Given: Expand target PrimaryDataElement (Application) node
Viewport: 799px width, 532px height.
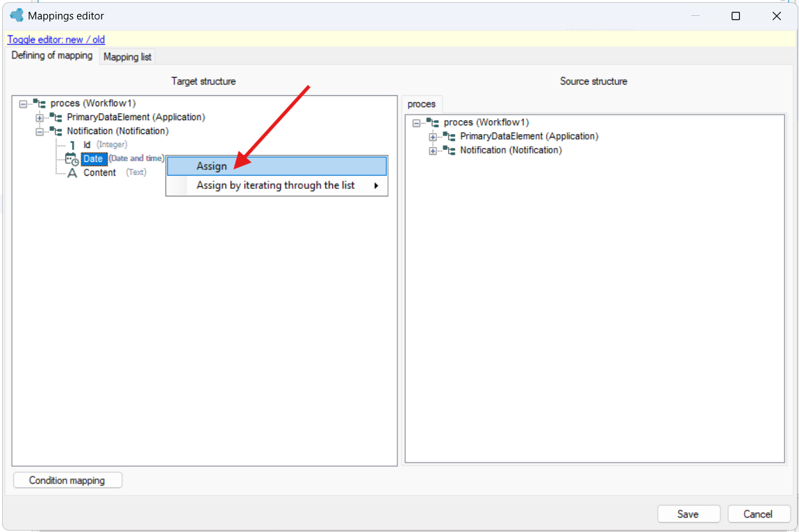Looking at the screenshot, I should pos(39,117).
